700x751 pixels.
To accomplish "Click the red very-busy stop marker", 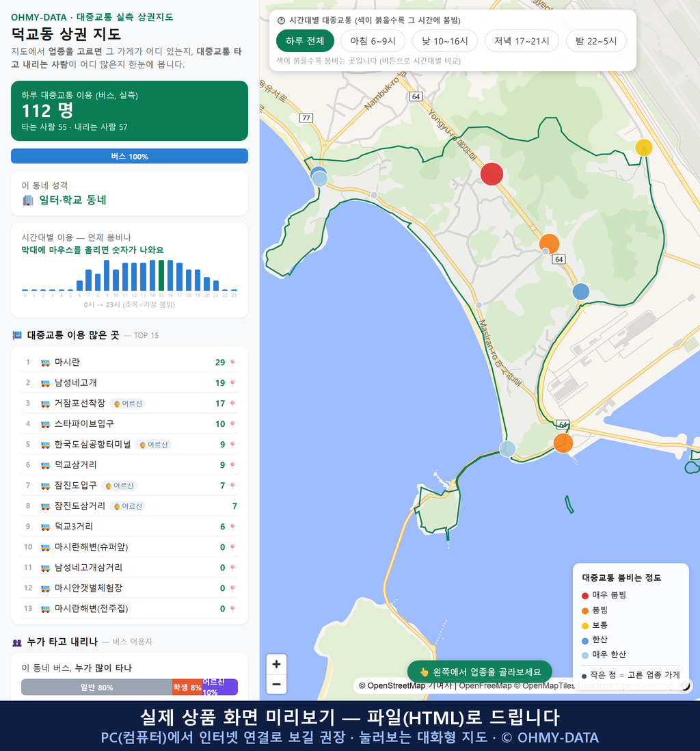I will click(x=492, y=174).
